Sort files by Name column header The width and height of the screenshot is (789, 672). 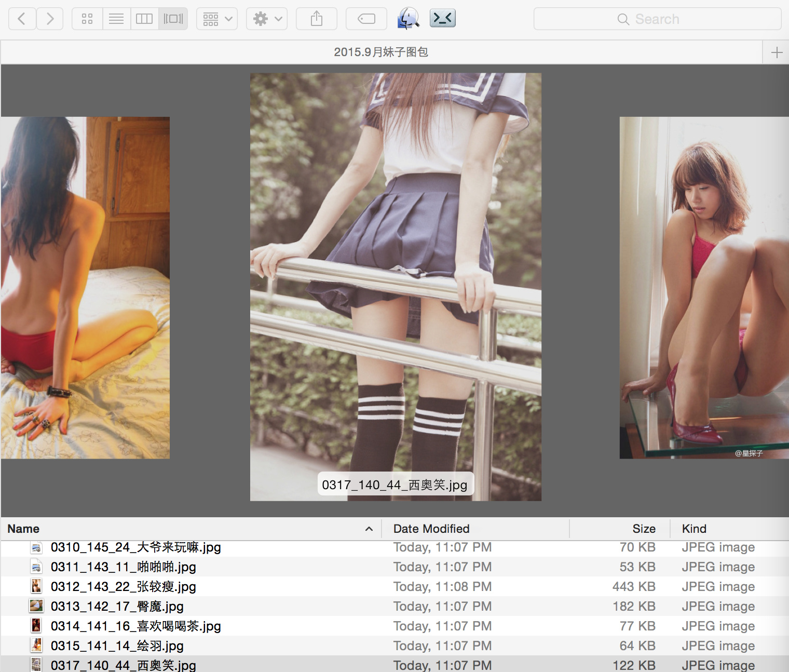point(24,529)
